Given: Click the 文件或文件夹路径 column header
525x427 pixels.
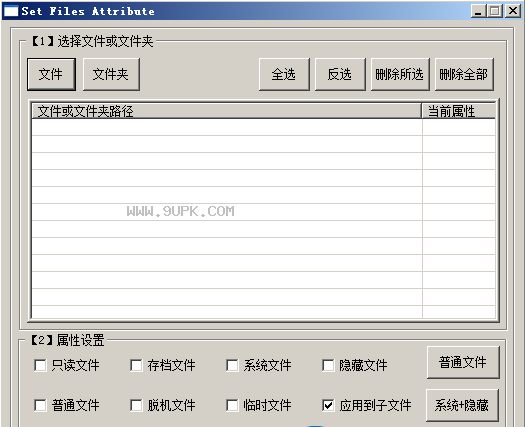Looking at the screenshot, I should pos(226,111).
